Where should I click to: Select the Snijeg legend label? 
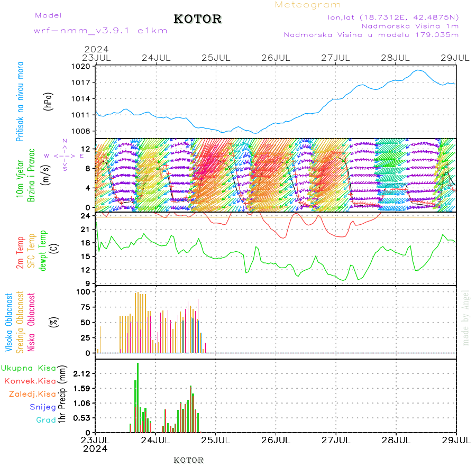tap(43, 407)
